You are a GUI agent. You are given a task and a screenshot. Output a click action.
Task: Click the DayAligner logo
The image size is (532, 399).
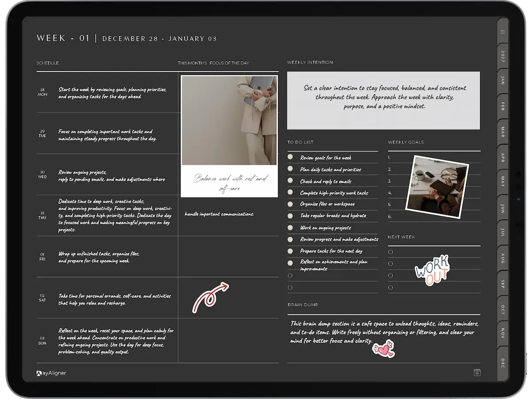click(x=51, y=373)
